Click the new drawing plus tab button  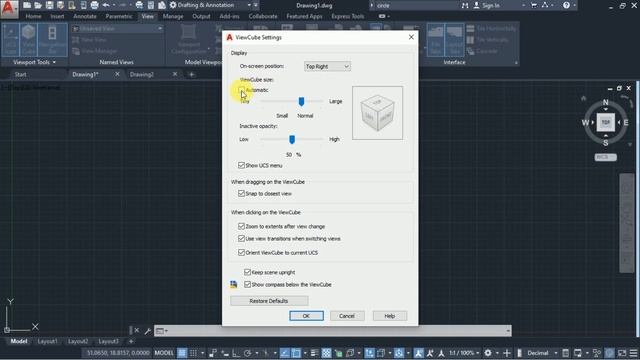(191, 74)
